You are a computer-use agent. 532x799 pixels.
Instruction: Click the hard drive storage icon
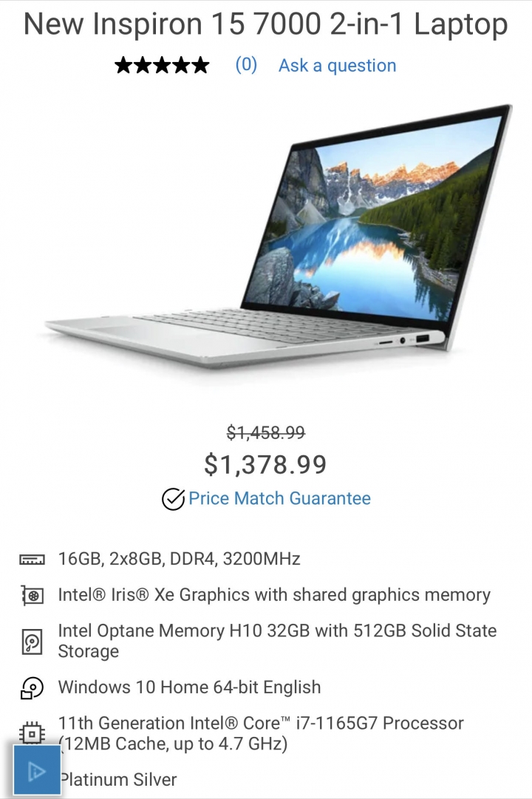32,642
